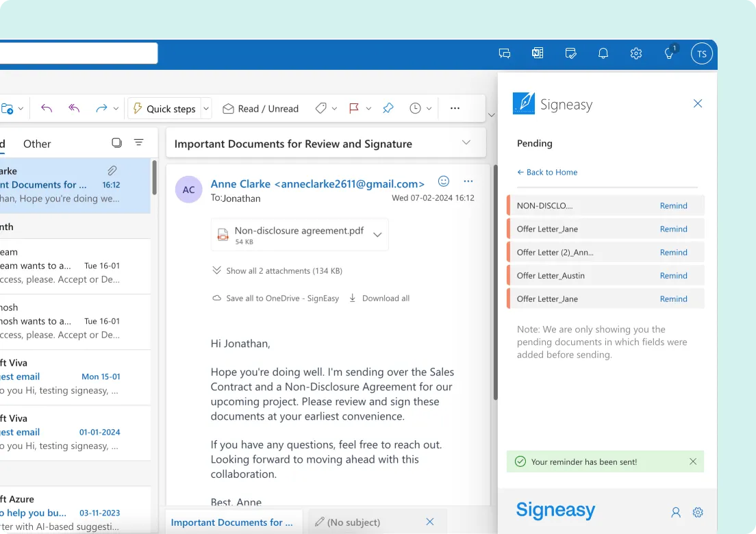Select the Reply icon in the toolbar
Screen dimensions: 756x534
point(45,108)
